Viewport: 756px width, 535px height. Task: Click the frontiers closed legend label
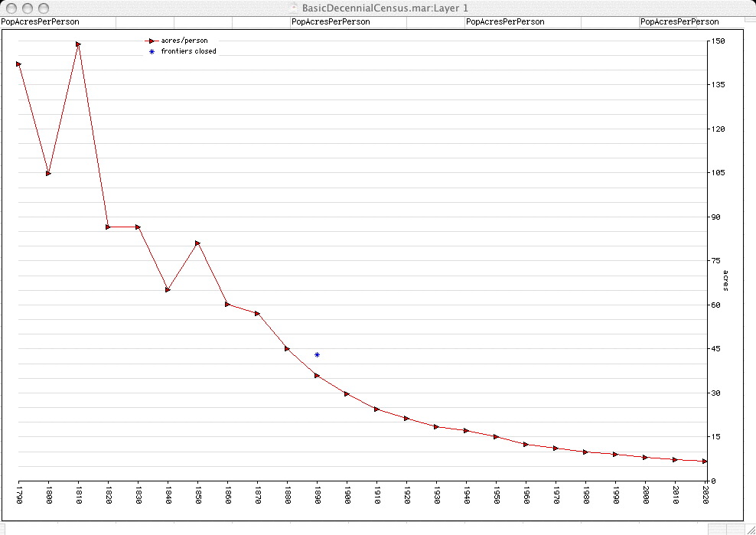[x=188, y=51]
